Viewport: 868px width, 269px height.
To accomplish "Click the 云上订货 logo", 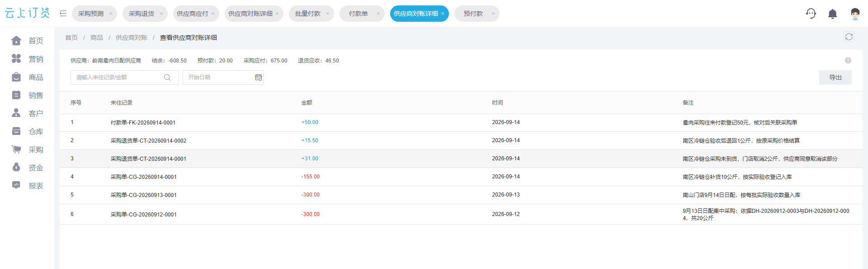I will click(27, 13).
